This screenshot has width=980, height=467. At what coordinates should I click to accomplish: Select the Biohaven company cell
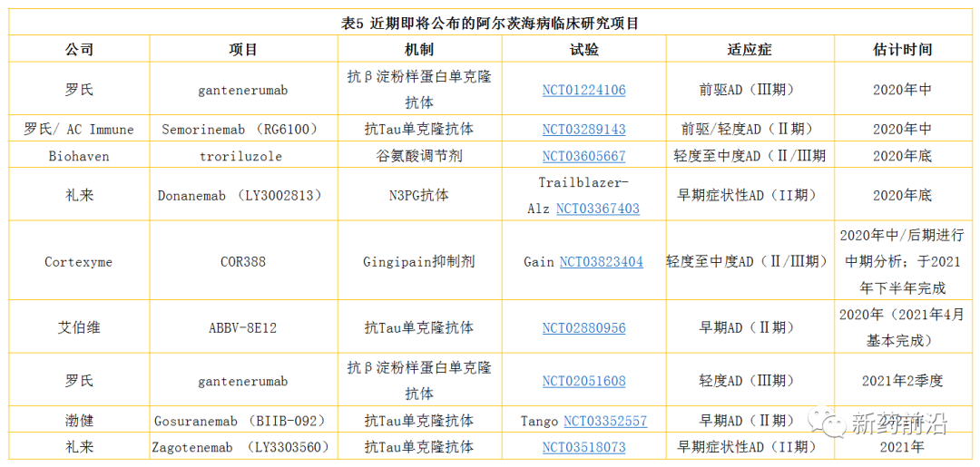[x=79, y=155]
